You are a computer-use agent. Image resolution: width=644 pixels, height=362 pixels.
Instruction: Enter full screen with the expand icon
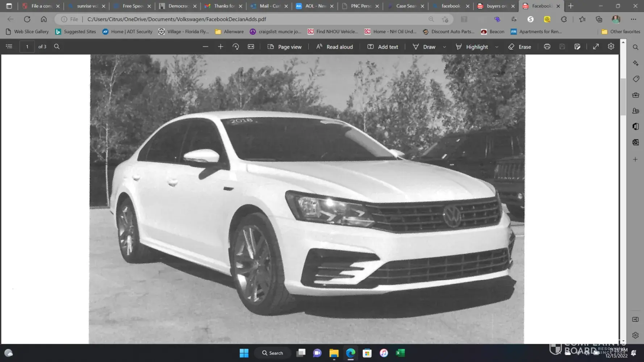point(596,47)
